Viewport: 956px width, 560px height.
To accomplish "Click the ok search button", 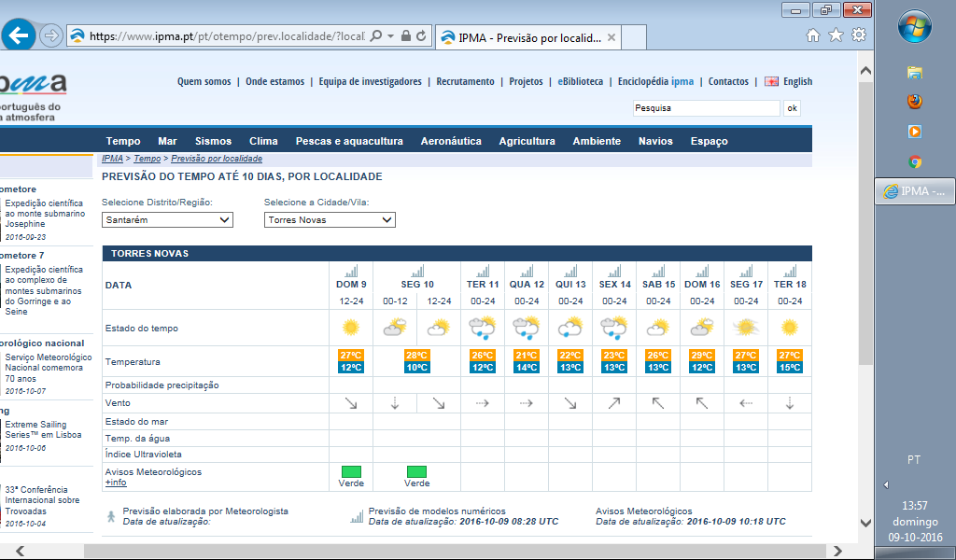I will coord(792,108).
